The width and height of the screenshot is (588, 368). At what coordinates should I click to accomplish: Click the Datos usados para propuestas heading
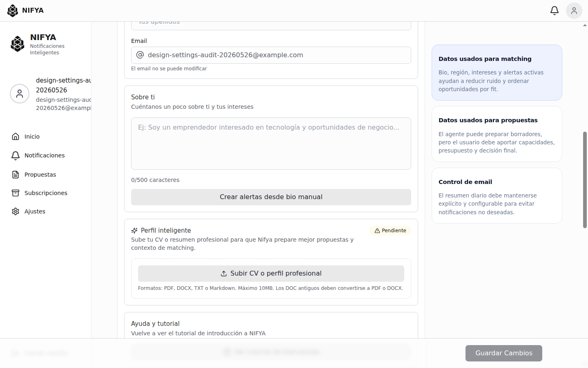click(x=488, y=120)
